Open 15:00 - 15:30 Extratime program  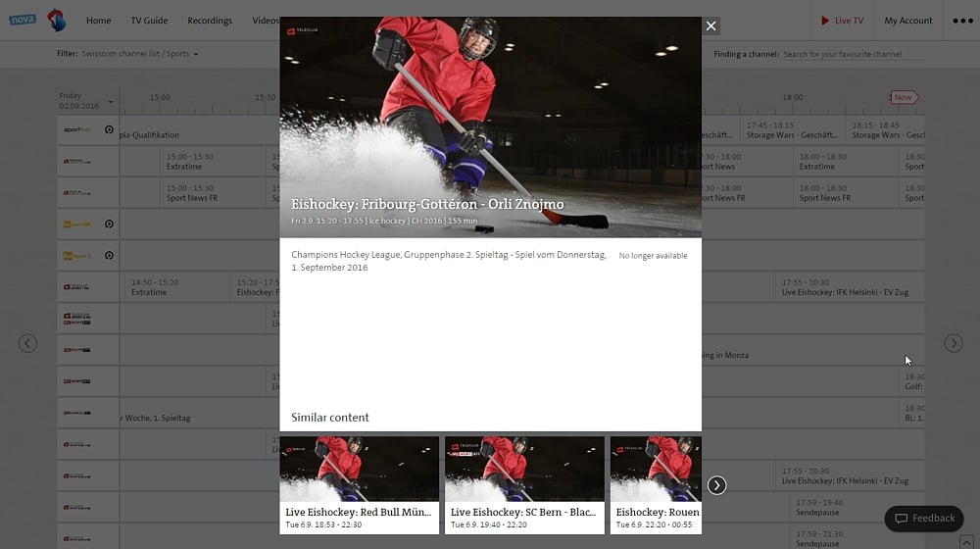(213, 162)
